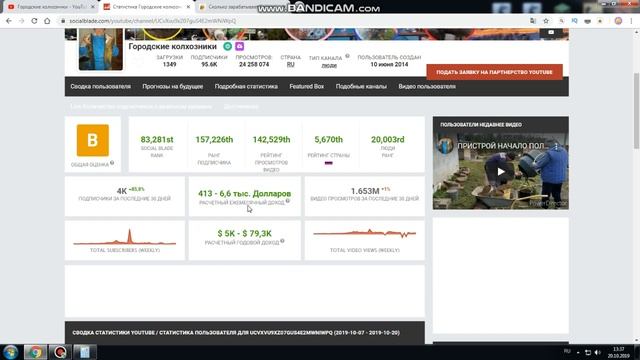Open Видео пользователя menu item
Viewport: 640px width, 360px height.
coord(427,87)
